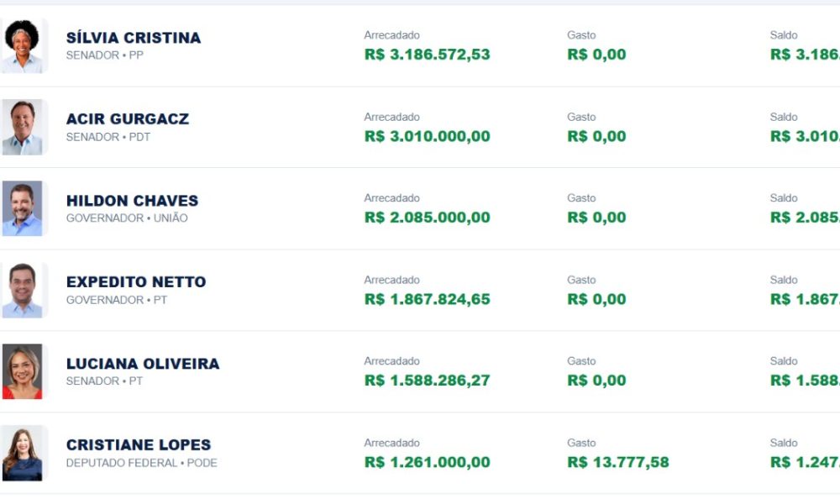
Task: Click the DEPUTADO FEDERAL • PODE subtitle
Action: click(x=141, y=463)
